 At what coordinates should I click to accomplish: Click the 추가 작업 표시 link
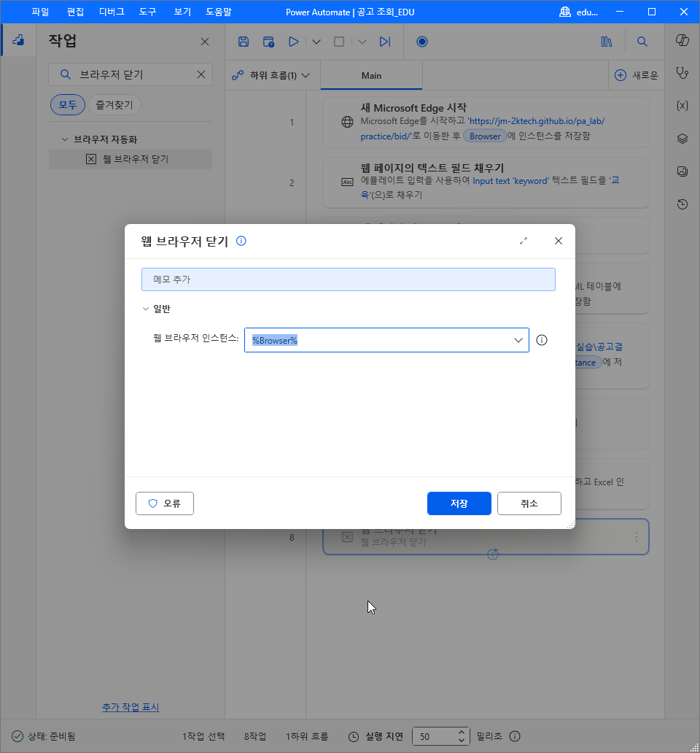click(x=131, y=707)
